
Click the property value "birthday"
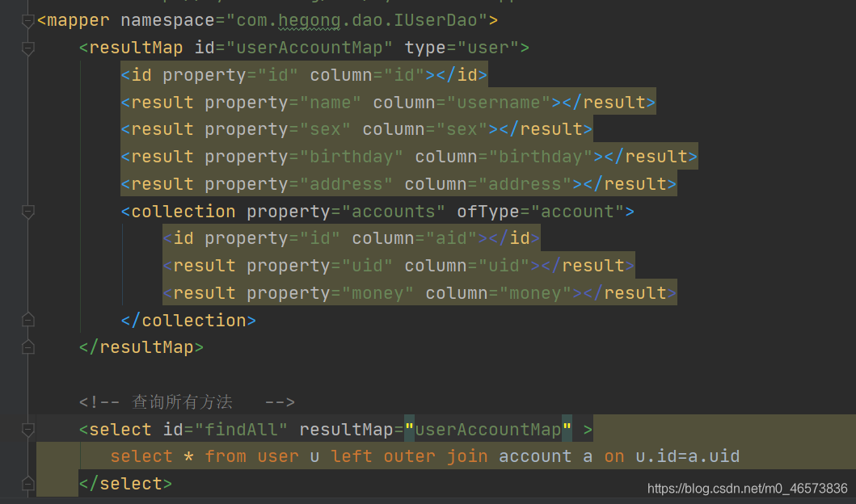click(x=352, y=157)
